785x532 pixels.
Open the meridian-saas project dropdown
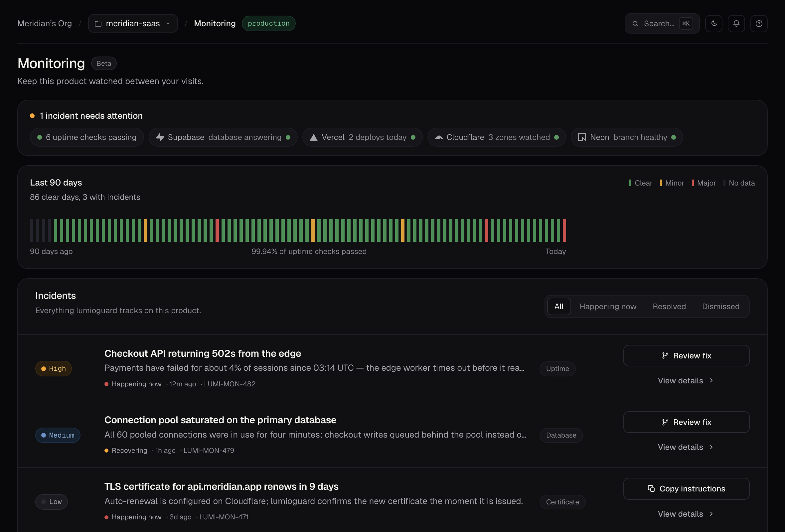point(133,23)
